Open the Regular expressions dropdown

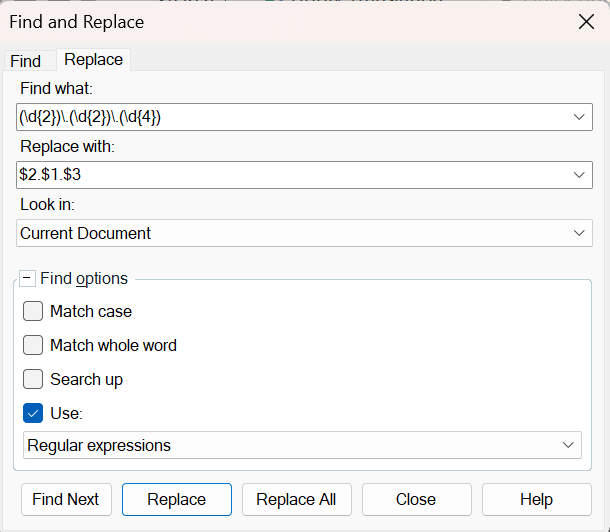tap(302, 445)
